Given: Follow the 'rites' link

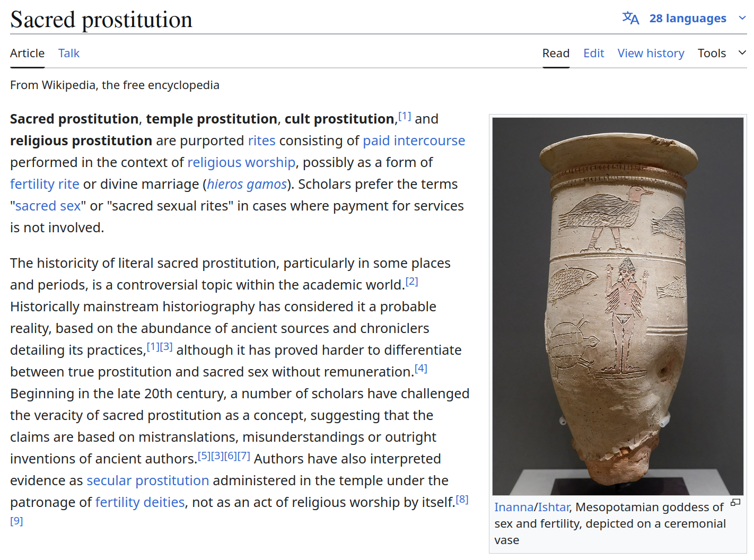Looking at the screenshot, I should (x=262, y=141).
